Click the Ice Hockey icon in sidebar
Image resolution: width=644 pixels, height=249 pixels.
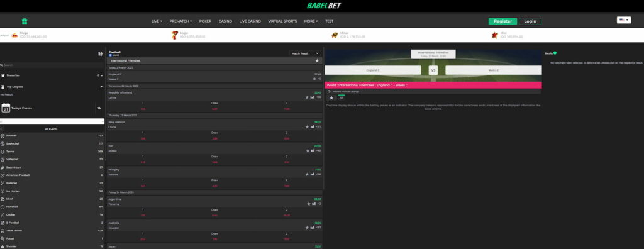pyautogui.click(x=3, y=191)
